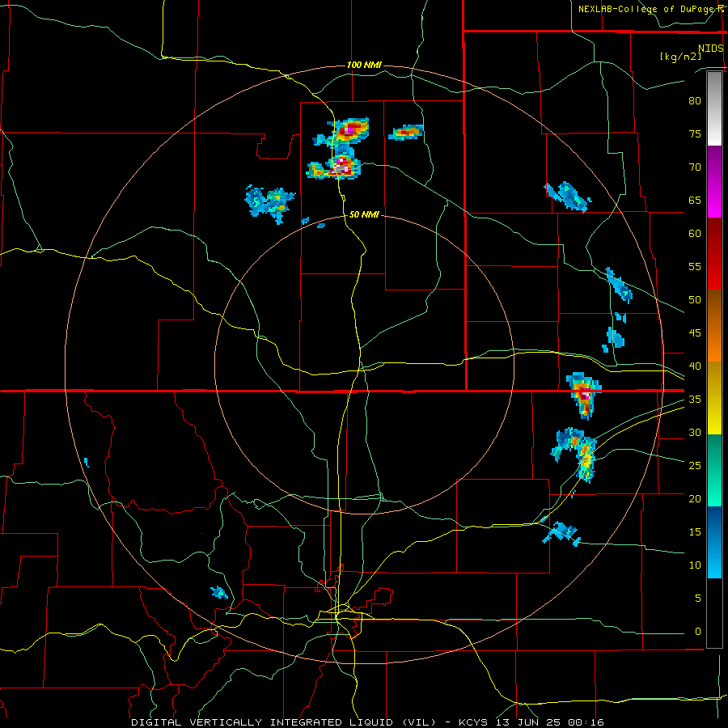Pick the blue segment of the color bar

(x=714, y=542)
